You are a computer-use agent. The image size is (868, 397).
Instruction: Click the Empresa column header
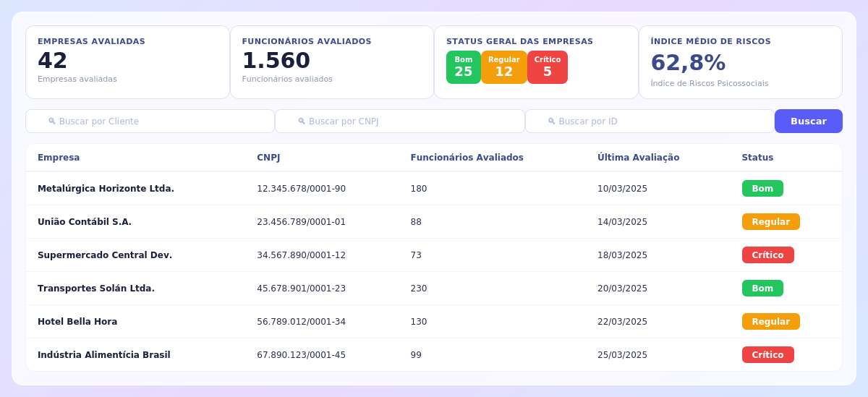(x=59, y=158)
